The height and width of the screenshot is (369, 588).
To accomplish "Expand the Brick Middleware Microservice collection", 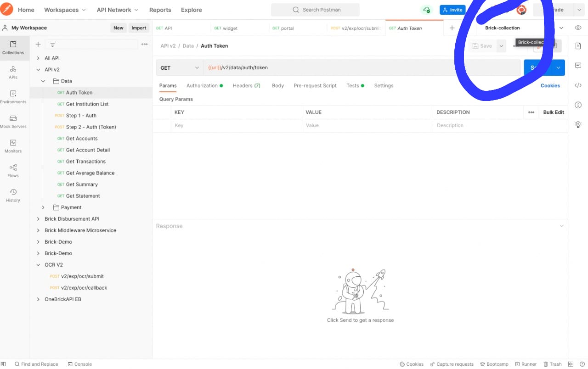I will pyautogui.click(x=38, y=230).
